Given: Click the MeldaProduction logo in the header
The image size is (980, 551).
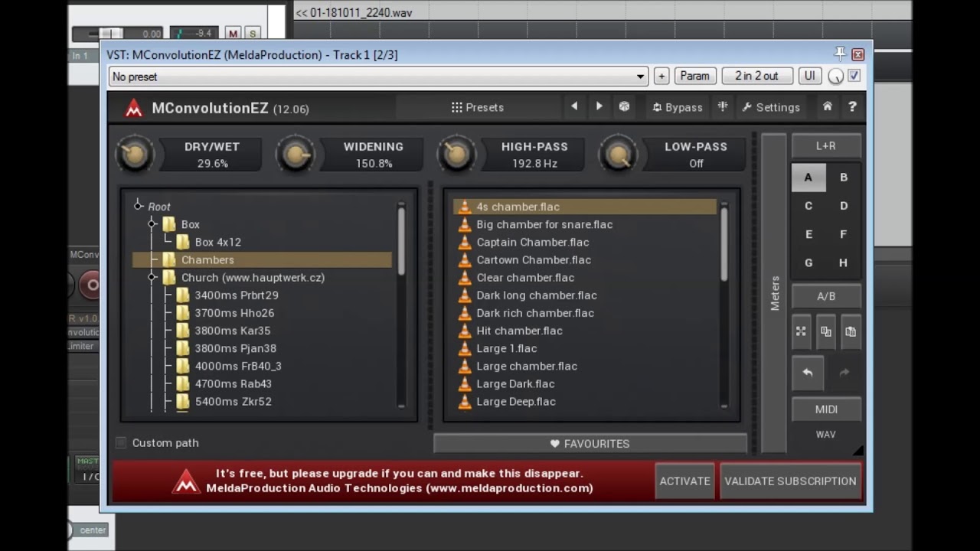Looking at the screenshot, I should [134, 108].
